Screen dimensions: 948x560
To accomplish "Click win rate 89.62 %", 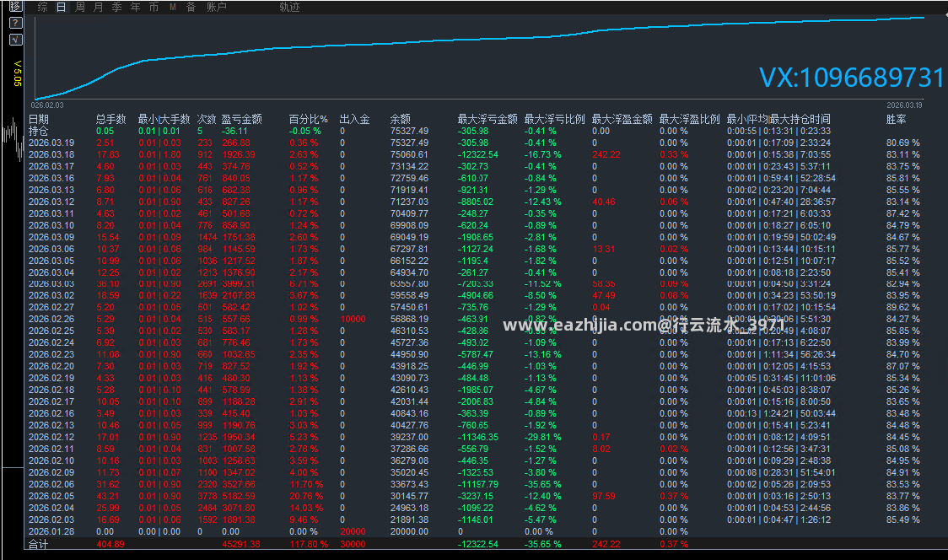I will coord(902,307).
